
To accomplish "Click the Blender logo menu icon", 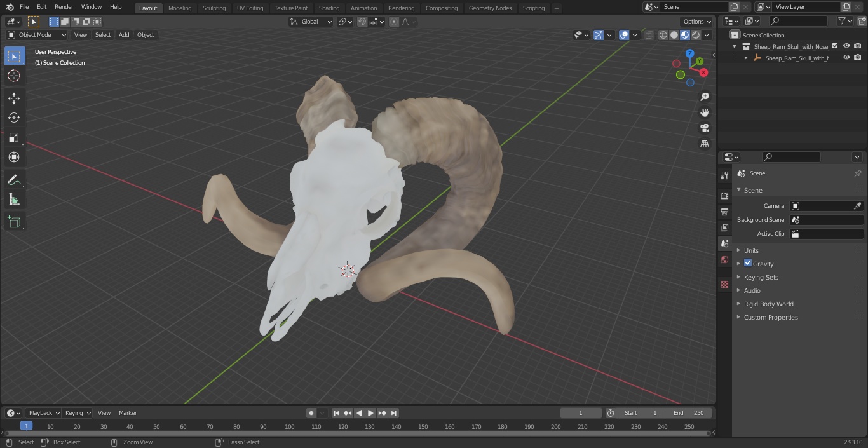I will pos(10,7).
